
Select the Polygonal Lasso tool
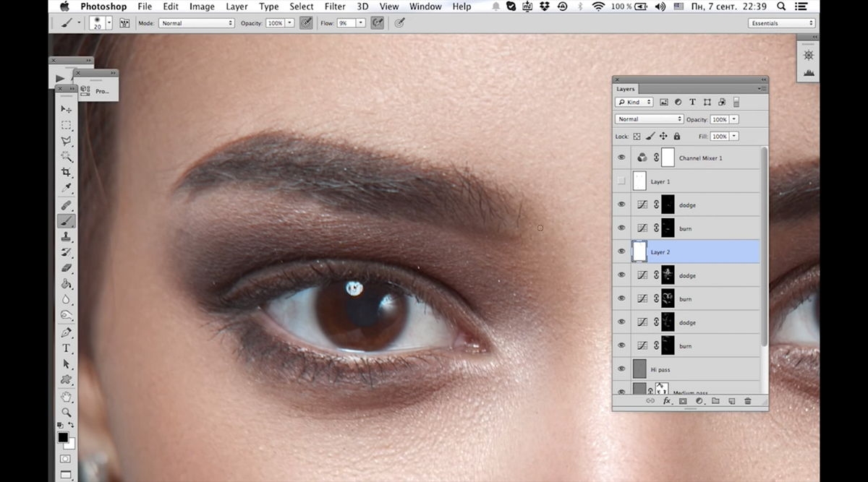coord(66,141)
